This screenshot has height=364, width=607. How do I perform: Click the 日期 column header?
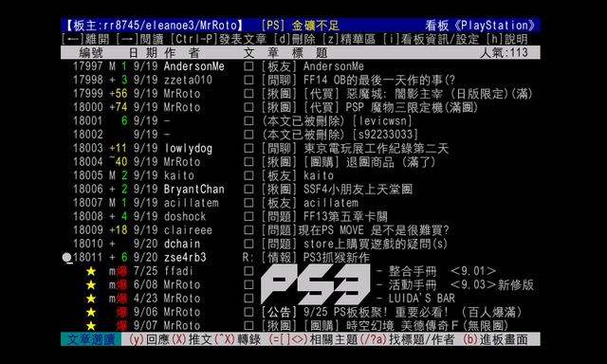[x=142, y=52]
